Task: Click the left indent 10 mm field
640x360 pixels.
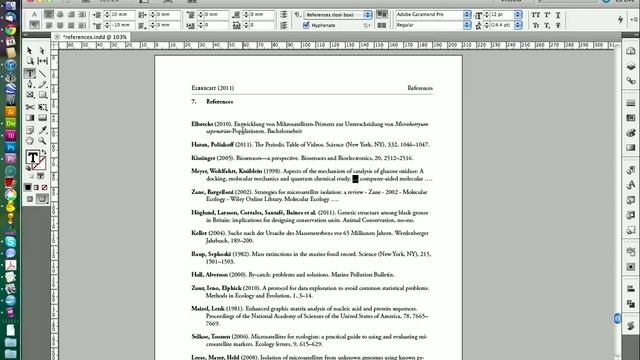Action: click(x=123, y=15)
